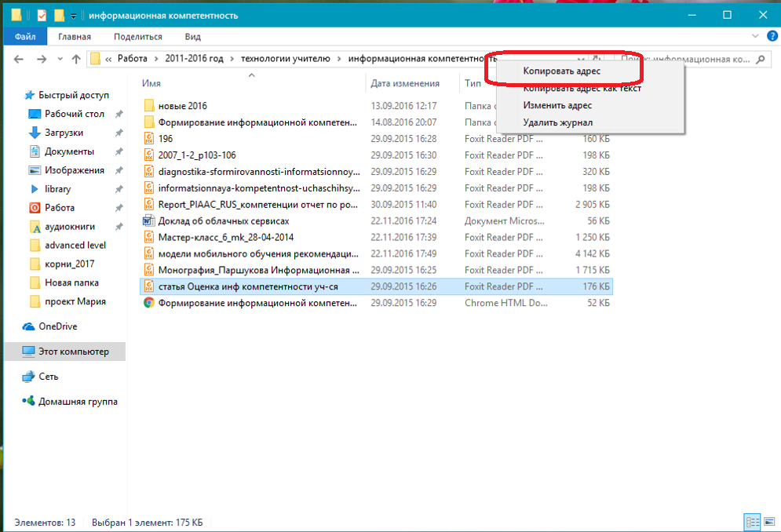Viewport: 781px width, 532px height.
Task: Go up one folder level
Action: 76,60
